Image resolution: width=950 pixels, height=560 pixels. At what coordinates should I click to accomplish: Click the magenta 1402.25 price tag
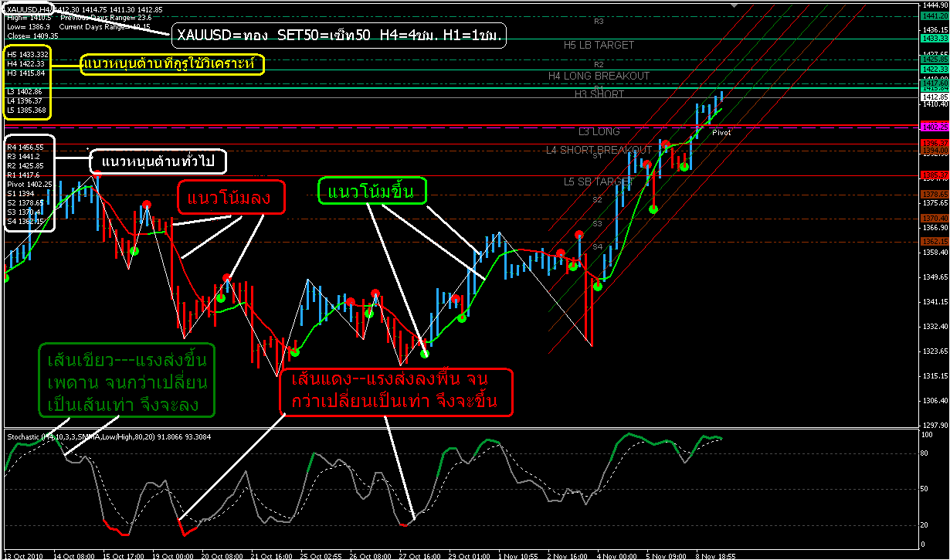pyautogui.click(x=935, y=126)
